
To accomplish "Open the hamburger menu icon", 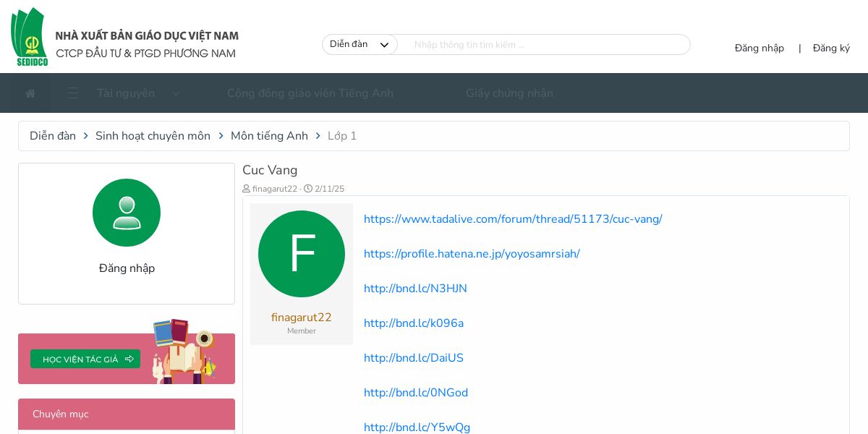I will tap(73, 93).
